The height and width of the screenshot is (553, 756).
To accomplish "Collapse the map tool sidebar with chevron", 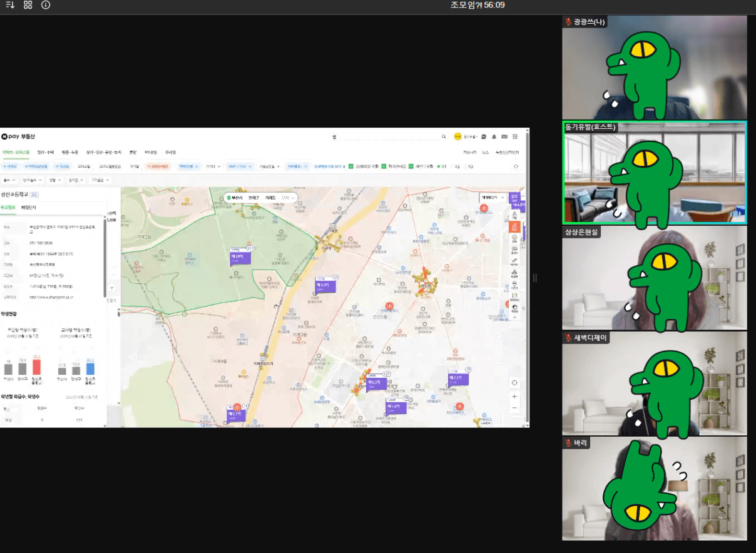I will click(514, 318).
